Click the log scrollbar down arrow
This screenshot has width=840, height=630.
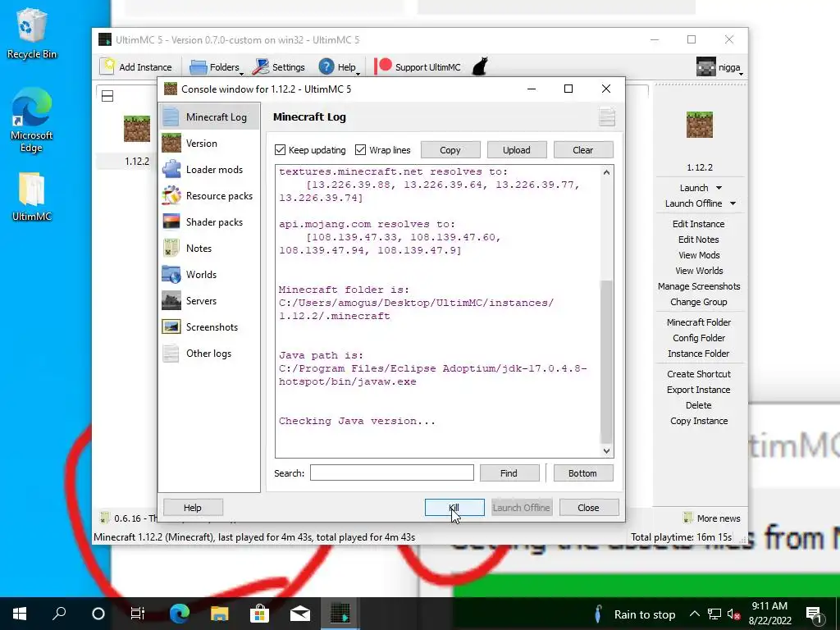pos(606,451)
